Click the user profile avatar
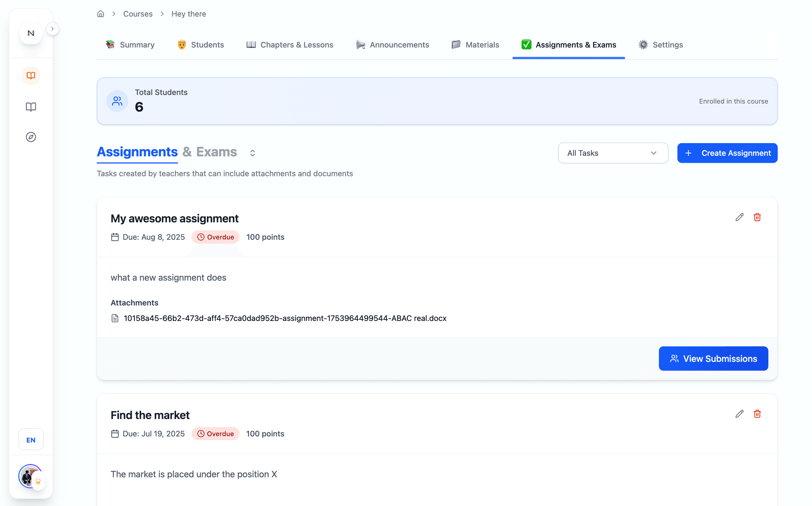Image resolution: width=812 pixels, height=506 pixels. click(30, 476)
